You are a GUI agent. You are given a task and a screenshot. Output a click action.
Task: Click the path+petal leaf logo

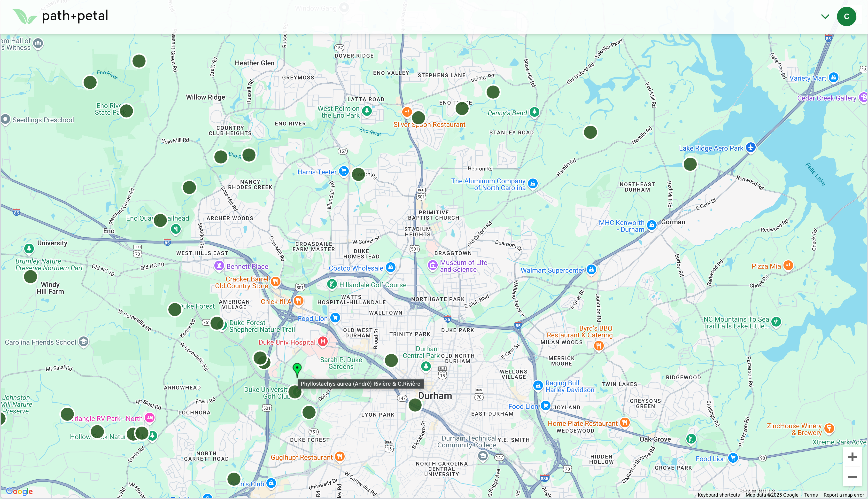pos(24,16)
